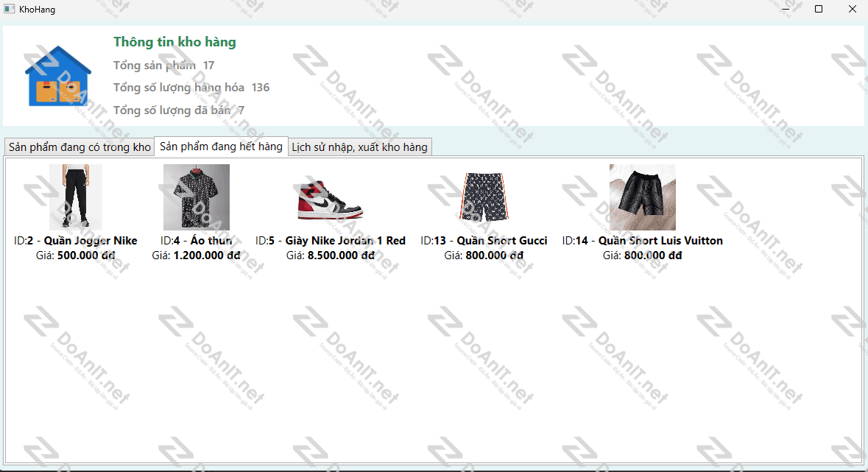Click the 'ID:4 - Áo thun' label
This screenshot has height=472, width=868.
coord(197,241)
